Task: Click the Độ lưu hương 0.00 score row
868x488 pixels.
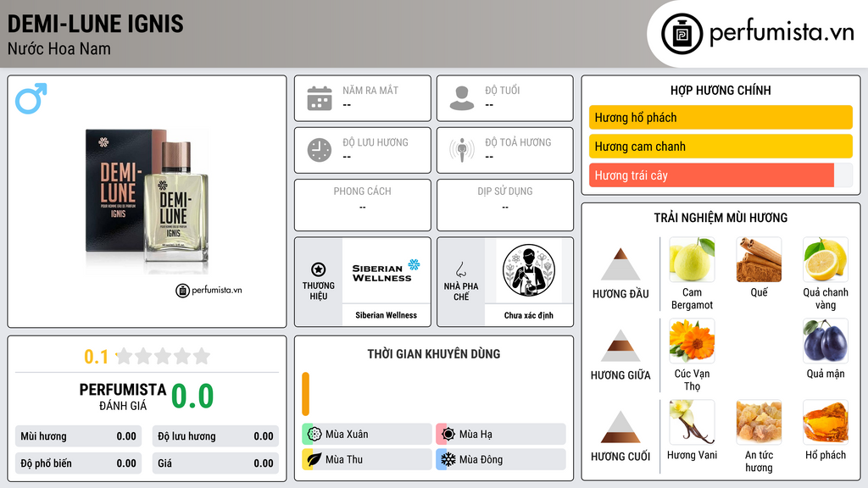Action: pyautogui.click(x=215, y=436)
